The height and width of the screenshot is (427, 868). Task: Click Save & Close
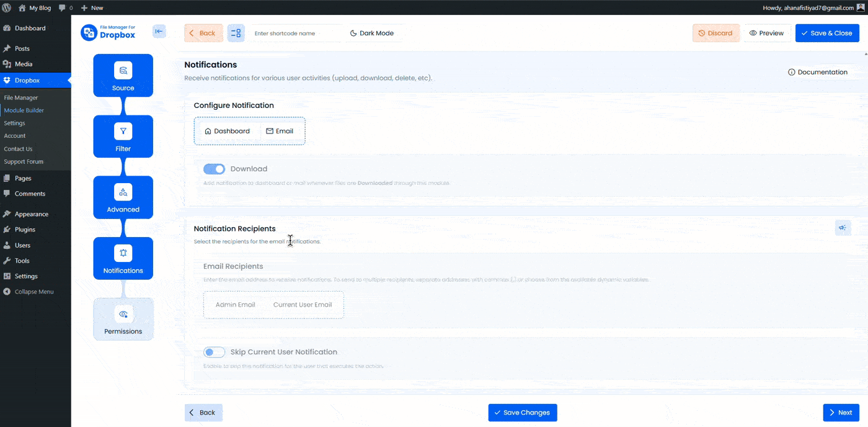tap(827, 32)
